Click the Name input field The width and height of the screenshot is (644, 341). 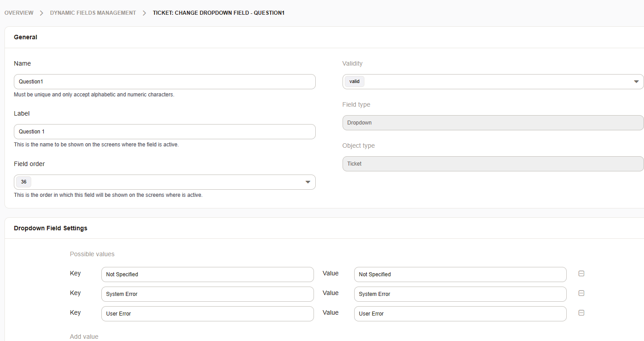164,82
